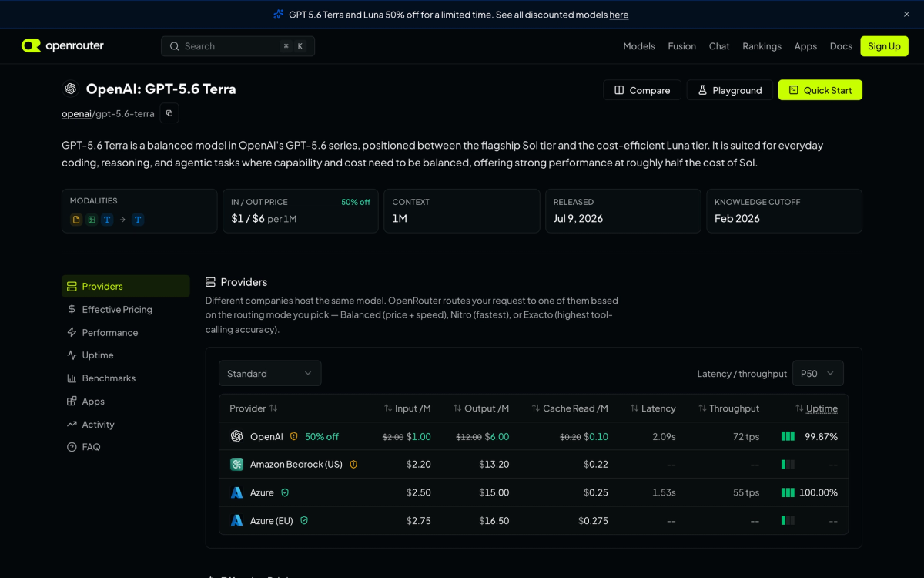Dismiss the promo banner with X
The image size is (924, 578).
906,15
